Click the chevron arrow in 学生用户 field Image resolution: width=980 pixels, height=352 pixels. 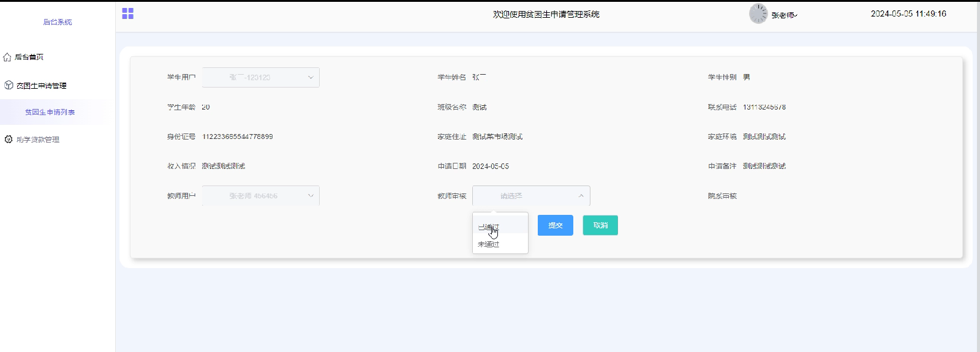[311, 78]
